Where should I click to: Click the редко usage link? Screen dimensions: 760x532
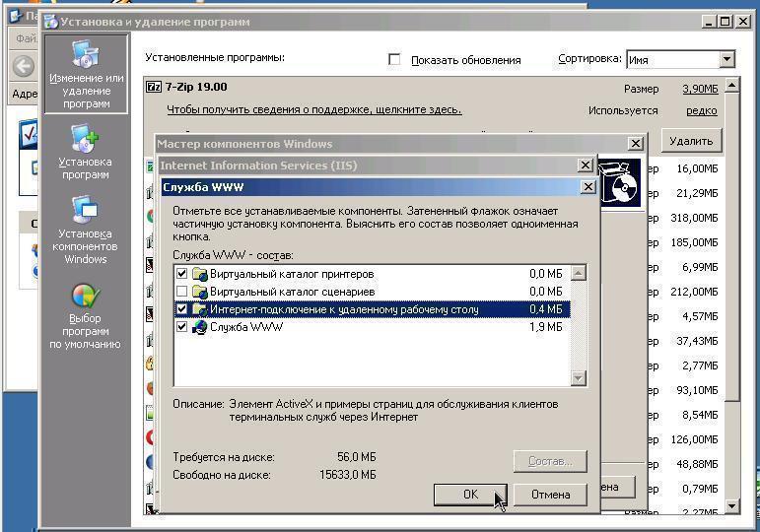coord(702,111)
